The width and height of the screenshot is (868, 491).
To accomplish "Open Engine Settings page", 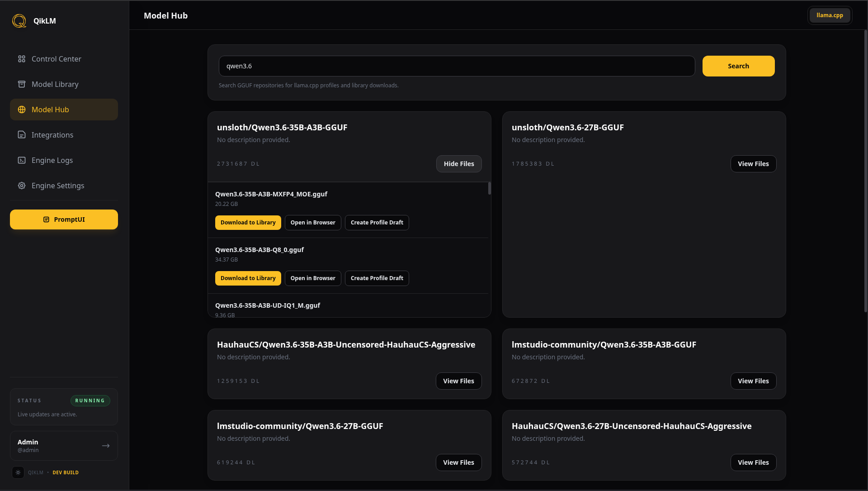I will [x=64, y=186].
